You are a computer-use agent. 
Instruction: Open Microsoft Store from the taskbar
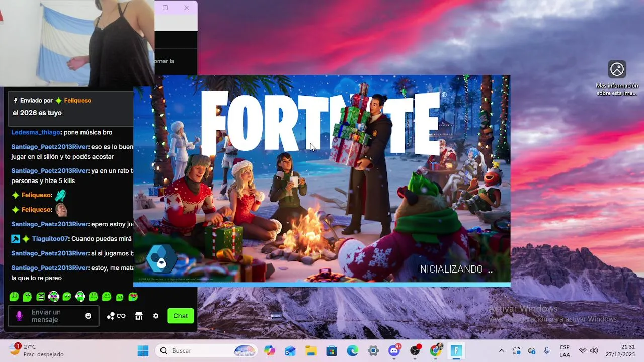[332, 350]
